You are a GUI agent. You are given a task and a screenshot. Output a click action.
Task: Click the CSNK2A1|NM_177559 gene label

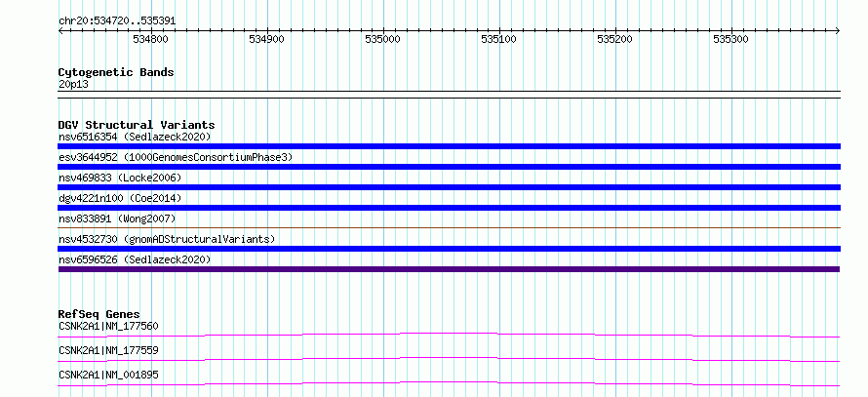[108, 350]
